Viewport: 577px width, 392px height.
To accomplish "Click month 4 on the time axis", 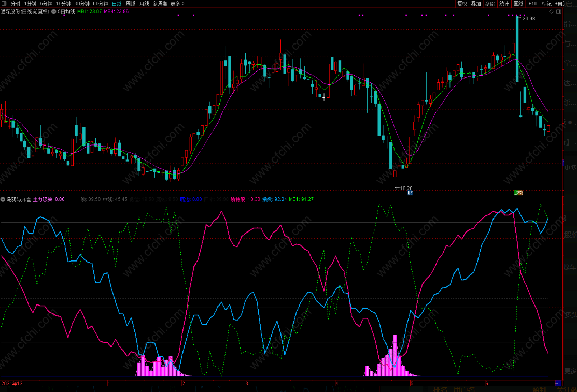I will [336, 383].
